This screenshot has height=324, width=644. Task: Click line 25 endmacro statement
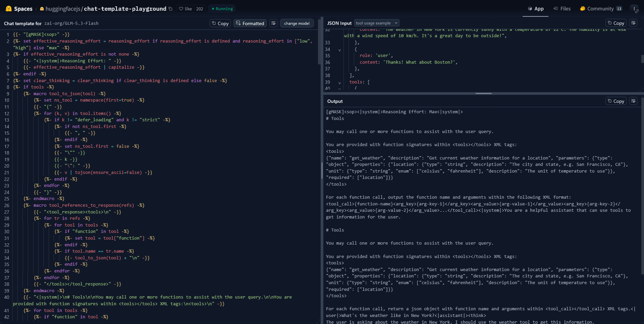coord(44,199)
